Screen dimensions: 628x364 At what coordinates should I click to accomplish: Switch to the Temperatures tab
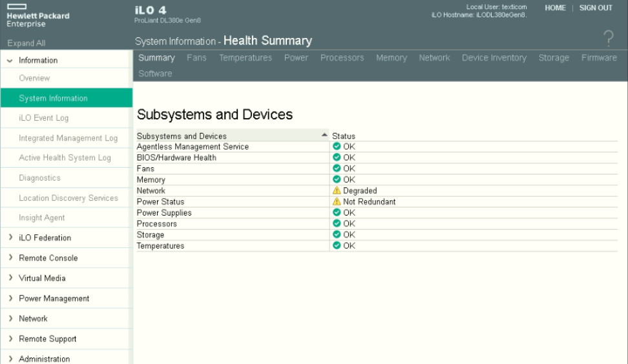[x=245, y=57]
